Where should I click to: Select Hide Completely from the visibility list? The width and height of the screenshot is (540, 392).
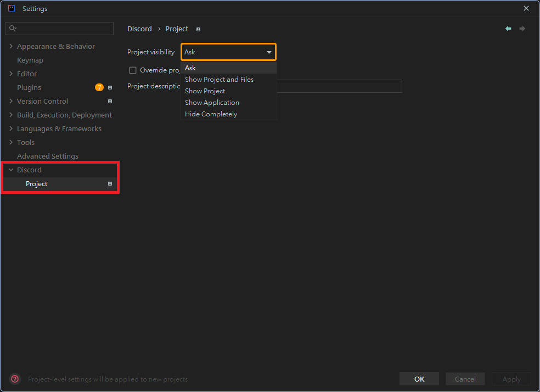[x=211, y=114]
